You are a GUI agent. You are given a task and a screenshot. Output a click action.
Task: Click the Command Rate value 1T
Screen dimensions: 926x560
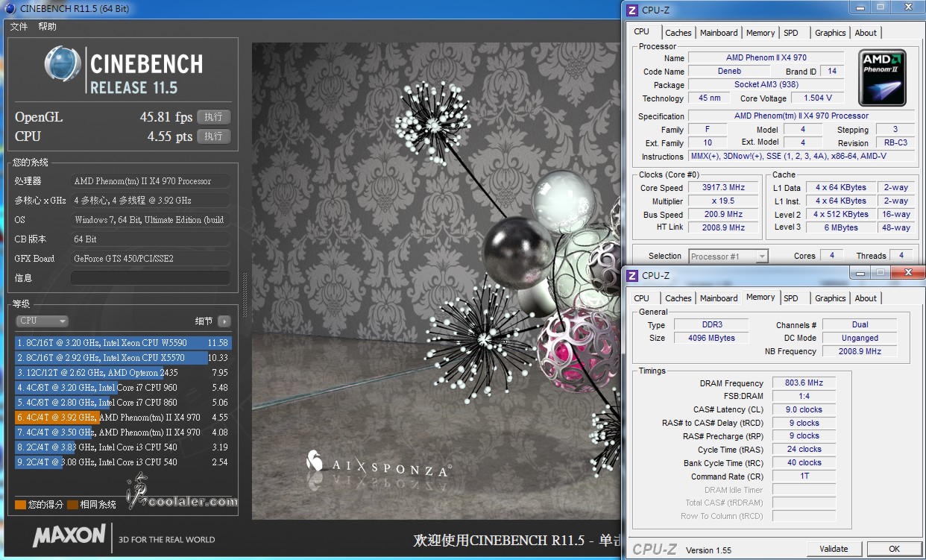(804, 476)
